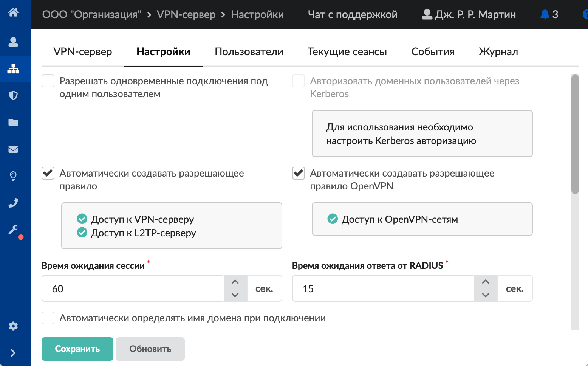Decrease RADIUS response timeout with down arrow

(x=486, y=295)
